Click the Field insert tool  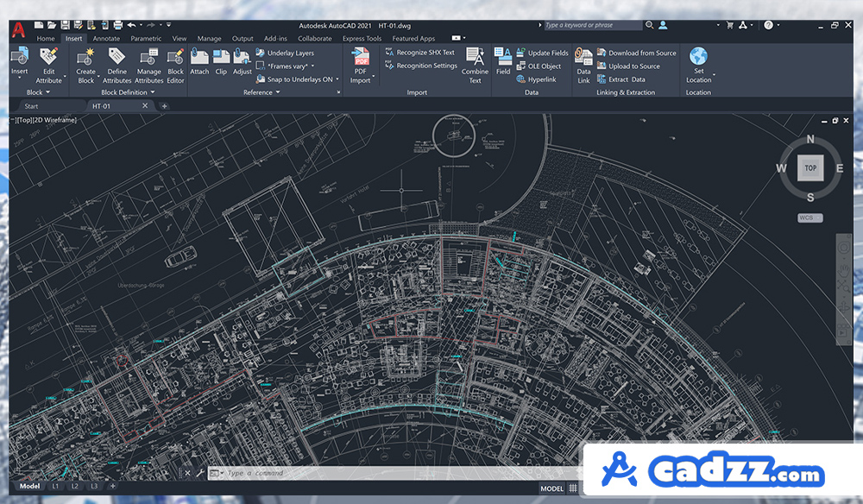coord(503,61)
